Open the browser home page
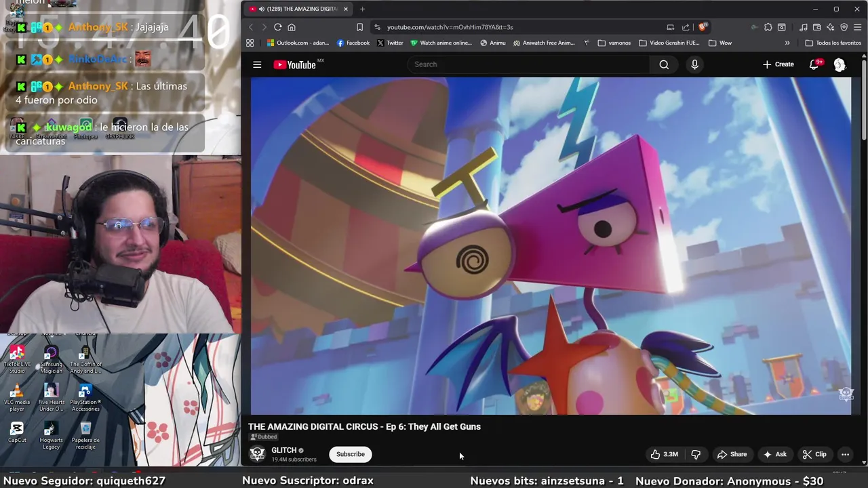The image size is (868, 488). pos(292,27)
